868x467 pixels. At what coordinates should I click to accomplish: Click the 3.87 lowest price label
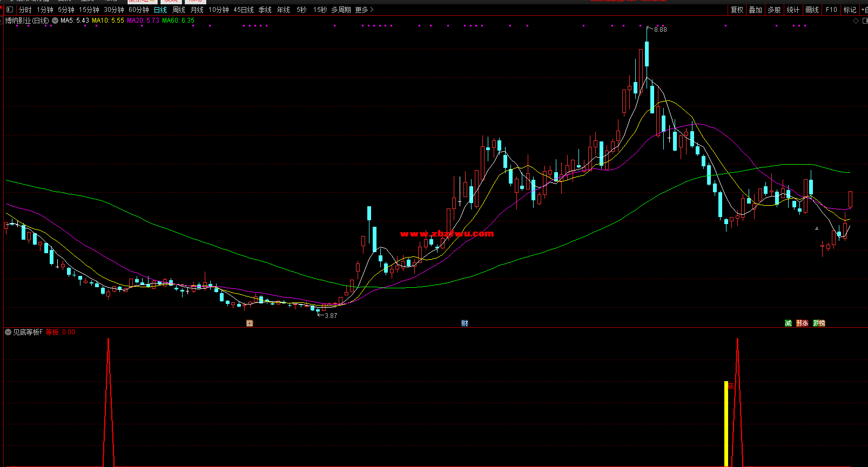pos(331,316)
